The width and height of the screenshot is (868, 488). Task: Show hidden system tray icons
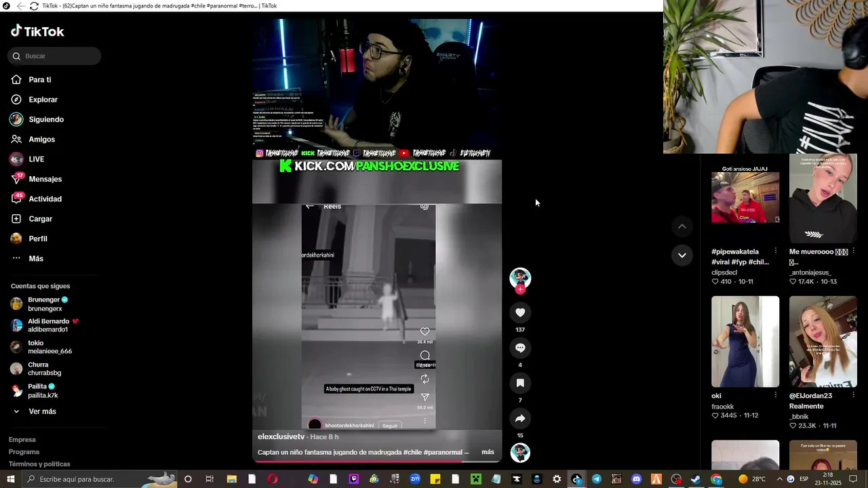click(778, 479)
